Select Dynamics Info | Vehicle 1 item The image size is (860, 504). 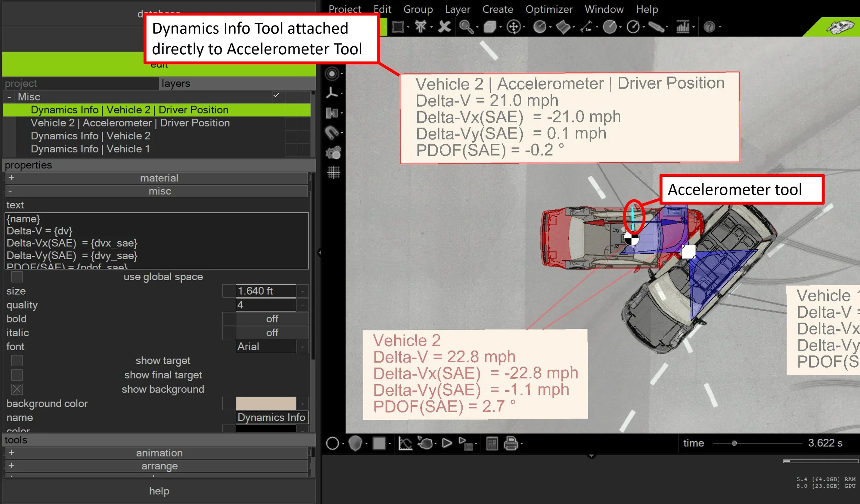tap(90, 149)
